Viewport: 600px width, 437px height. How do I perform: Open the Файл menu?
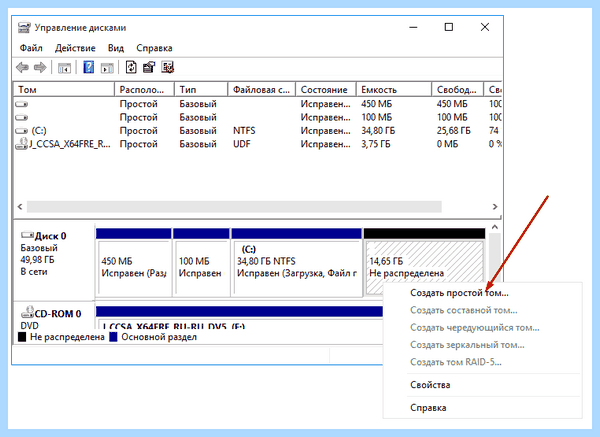31,48
